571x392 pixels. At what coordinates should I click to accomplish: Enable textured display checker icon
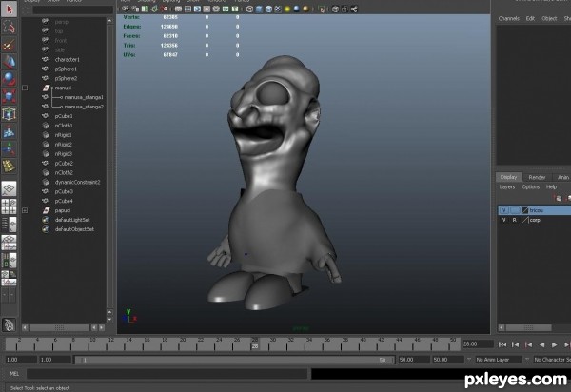(278, 9)
